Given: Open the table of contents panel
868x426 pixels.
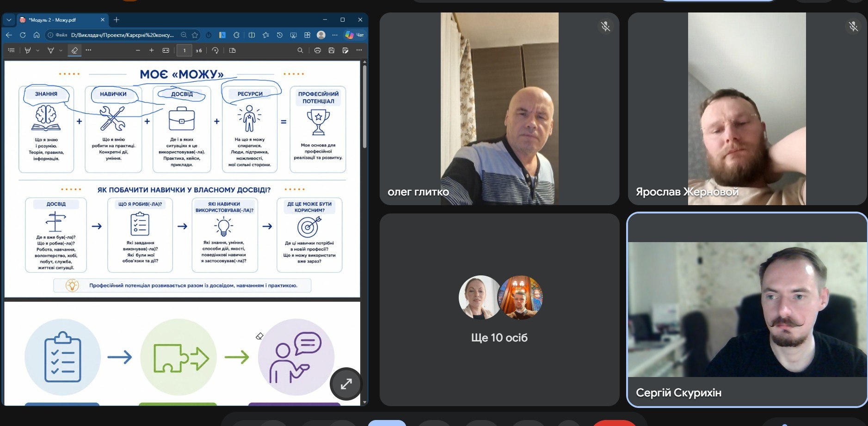Looking at the screenshot, I should pyautogui.click(x=12, y=50).
